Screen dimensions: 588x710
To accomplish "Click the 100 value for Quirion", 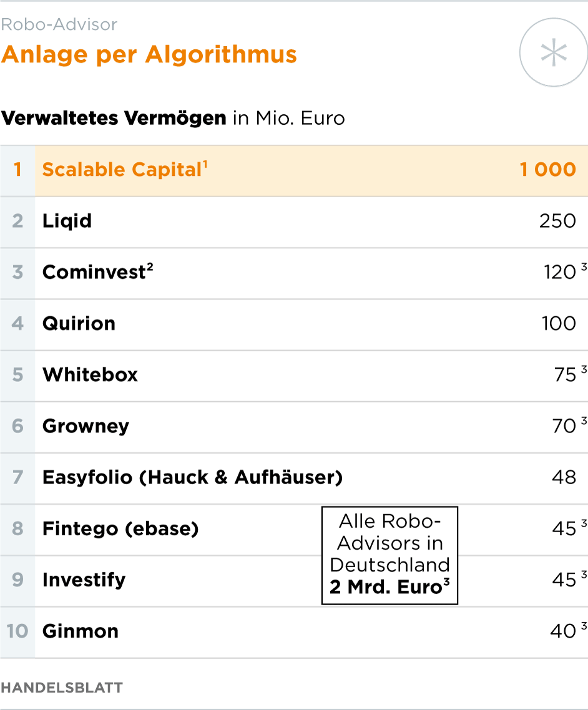I will 559,323.
